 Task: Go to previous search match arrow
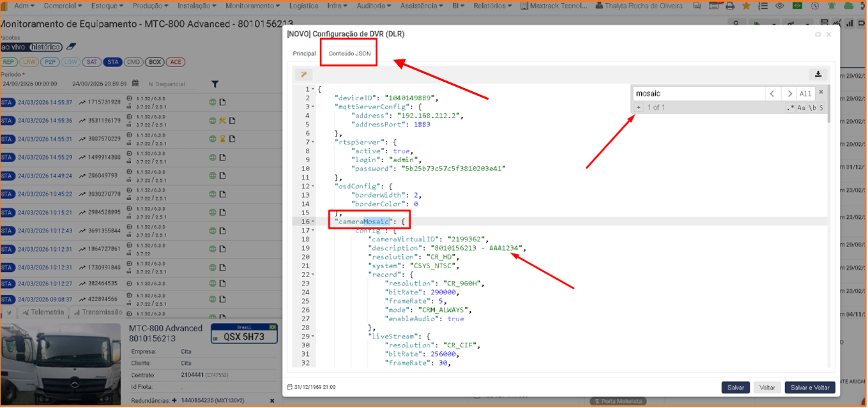pyautogui.click(x=773, y=94)
